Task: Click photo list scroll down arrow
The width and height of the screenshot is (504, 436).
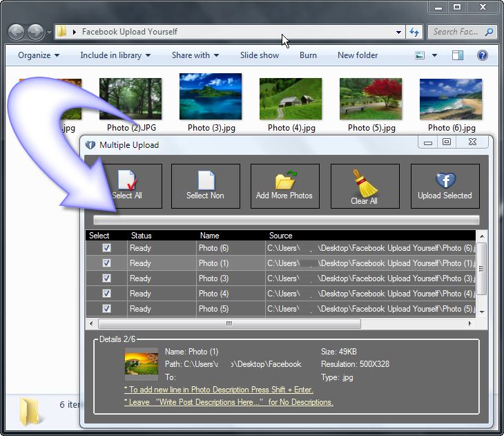Action: pyautogui.click(x=482, y=312)
